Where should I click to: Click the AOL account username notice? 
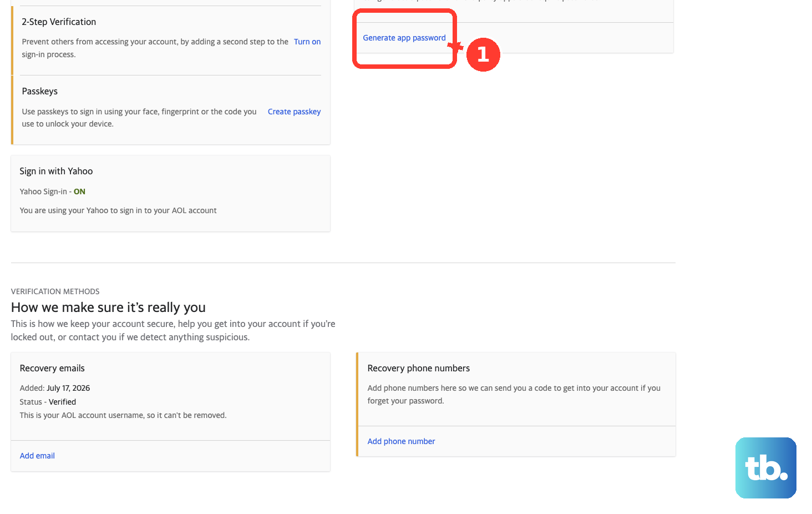tap(123, 415)
